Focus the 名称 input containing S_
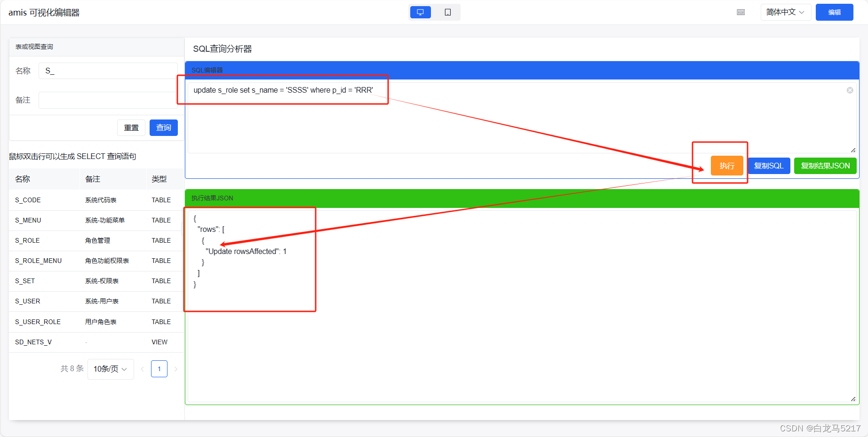 coord(108,71)
